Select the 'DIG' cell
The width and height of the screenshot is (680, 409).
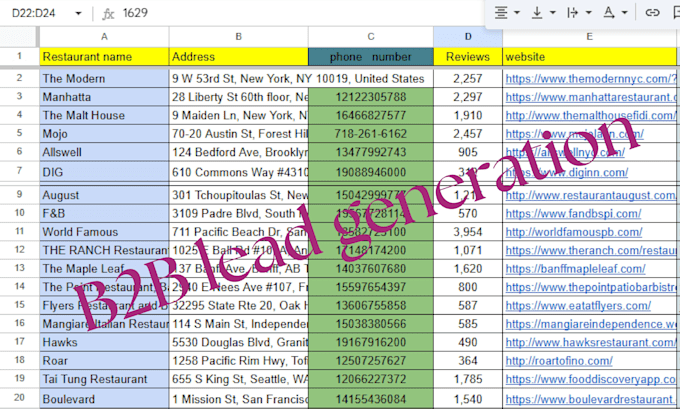click(104, 172)
